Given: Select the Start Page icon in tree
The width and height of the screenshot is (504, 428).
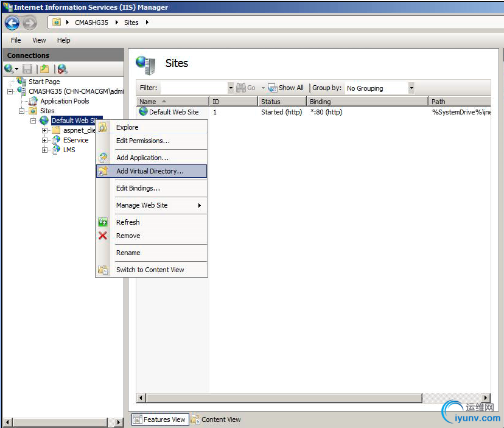Looking at the screenshot, I should (x=21, y=81).
